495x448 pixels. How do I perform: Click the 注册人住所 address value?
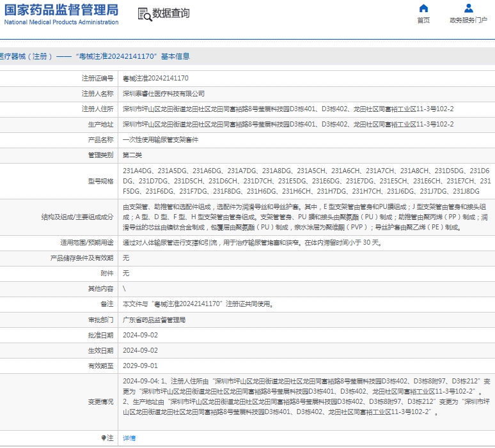[288, 109]
